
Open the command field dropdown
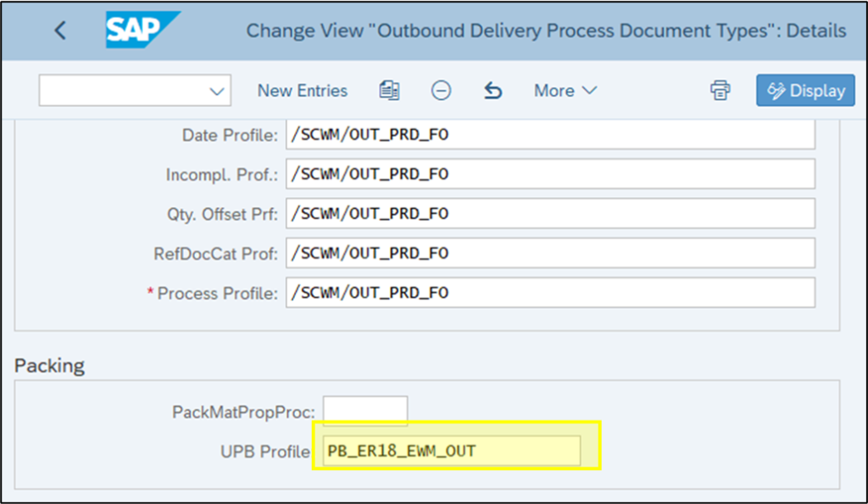tap(135, 90)
